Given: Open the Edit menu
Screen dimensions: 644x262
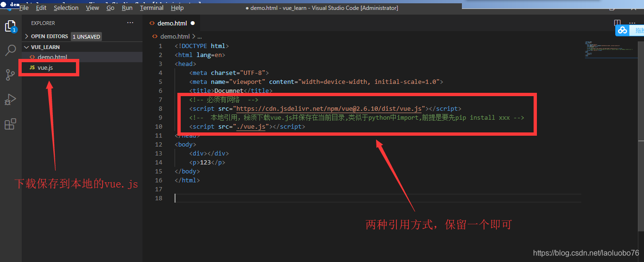Looking at the screenshot, I should [41, 8].
